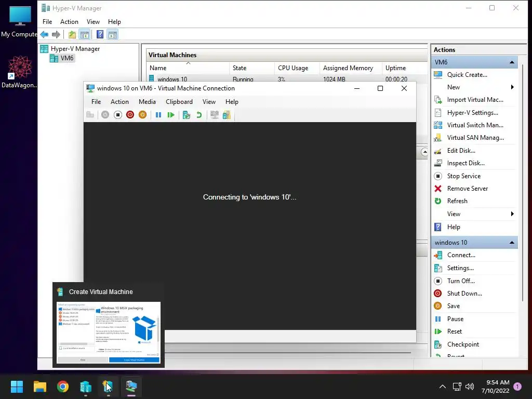Click the Ctrl+Alt+Del icon in VM Connection toolbar
This screenshot has height=399, width=532.
[x=90, y=115]
